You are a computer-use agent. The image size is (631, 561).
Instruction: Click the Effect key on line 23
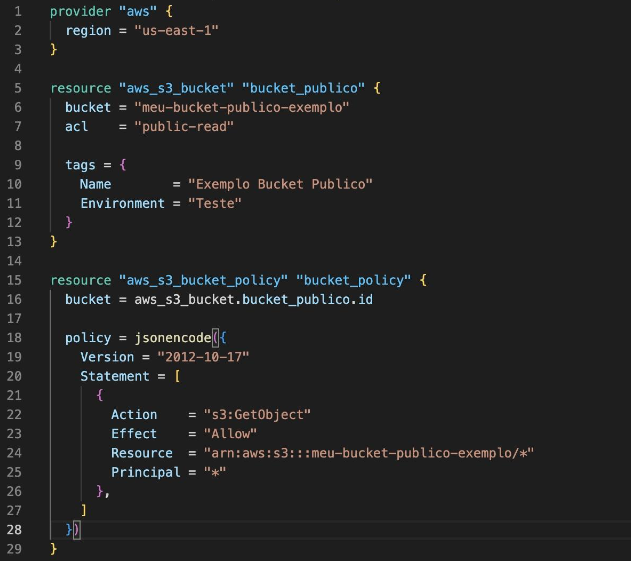[x=134, y=434]
